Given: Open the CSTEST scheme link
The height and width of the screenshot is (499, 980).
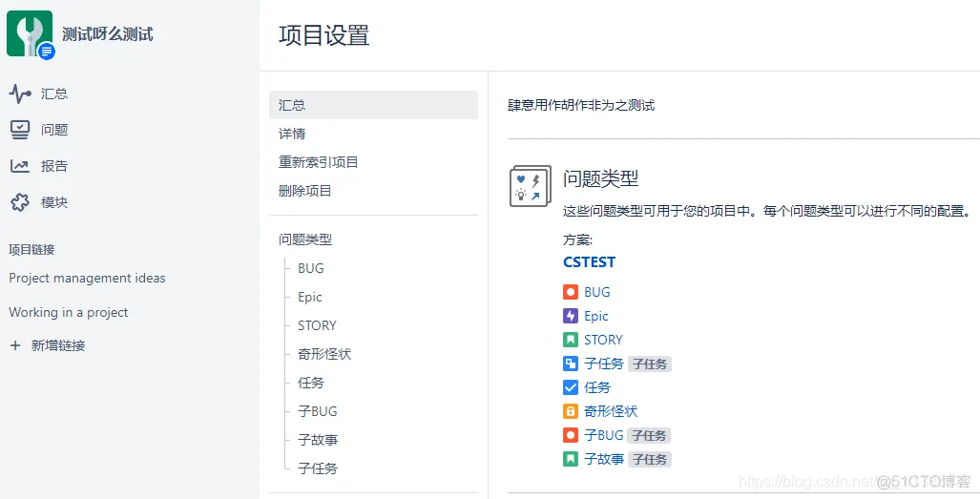Looking at the screenshot, I should pos(590,262).
